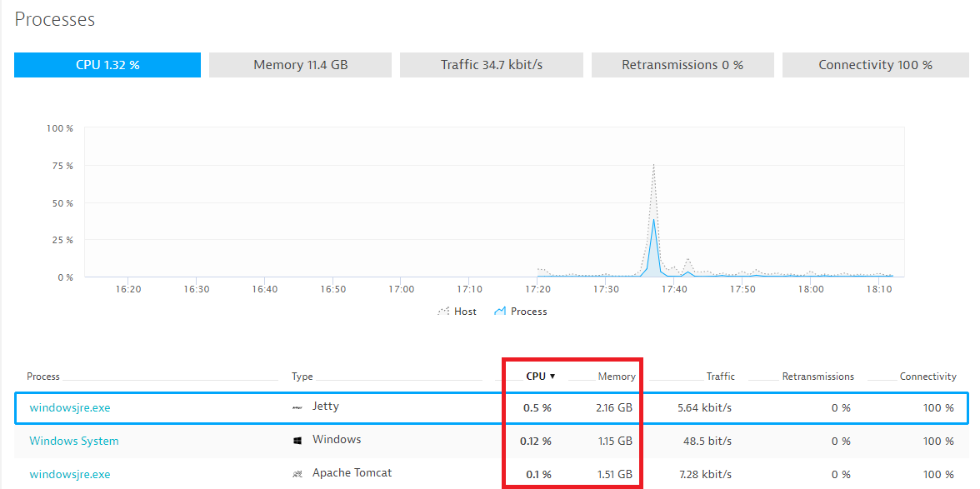Select the CPU 1.32 % tab
This screenshot has height=489, width=980.
coord(107,65)
